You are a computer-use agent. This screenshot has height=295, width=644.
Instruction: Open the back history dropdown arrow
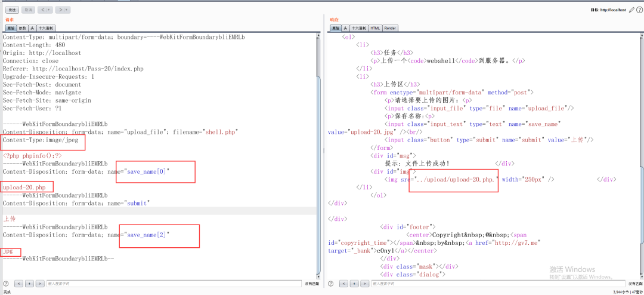(49, 10)
